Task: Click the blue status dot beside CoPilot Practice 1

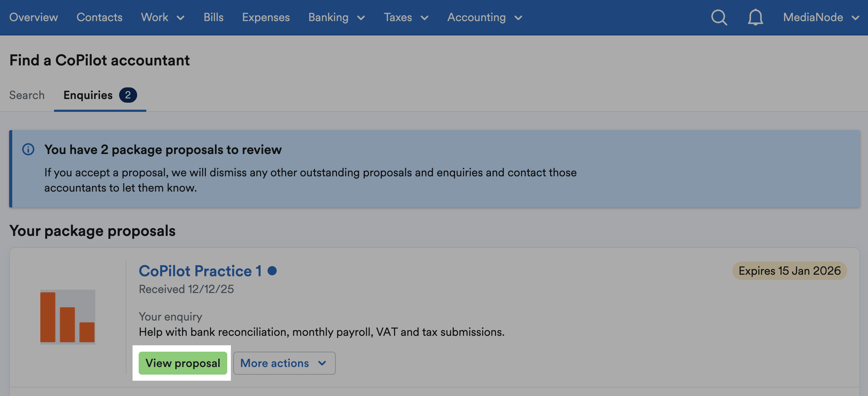Action: coord(273,270)
